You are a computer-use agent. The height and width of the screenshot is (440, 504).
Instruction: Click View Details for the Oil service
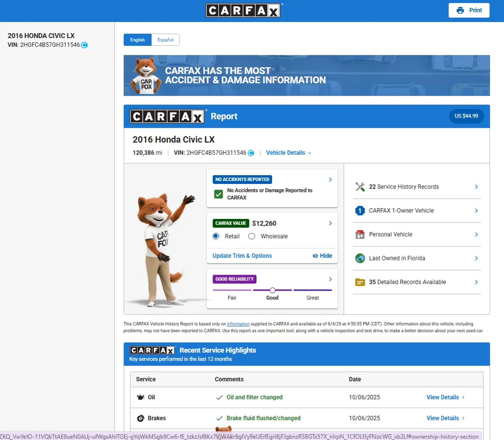[x=445, y=397]
